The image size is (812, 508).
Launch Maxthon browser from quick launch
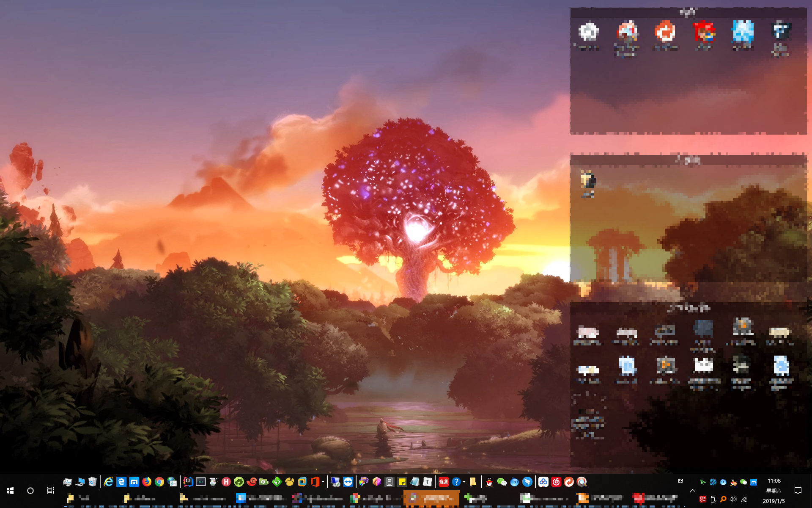click(134, 482)
